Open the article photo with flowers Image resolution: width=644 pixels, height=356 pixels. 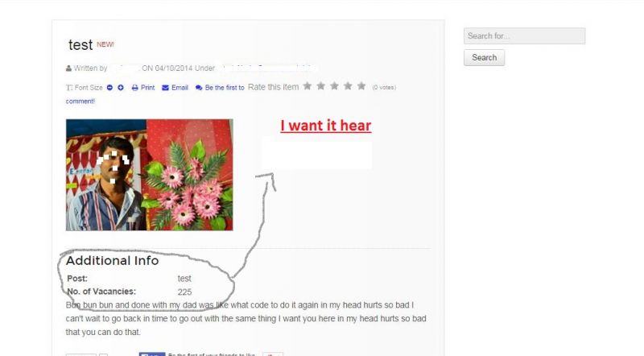(x=150, y=175)
